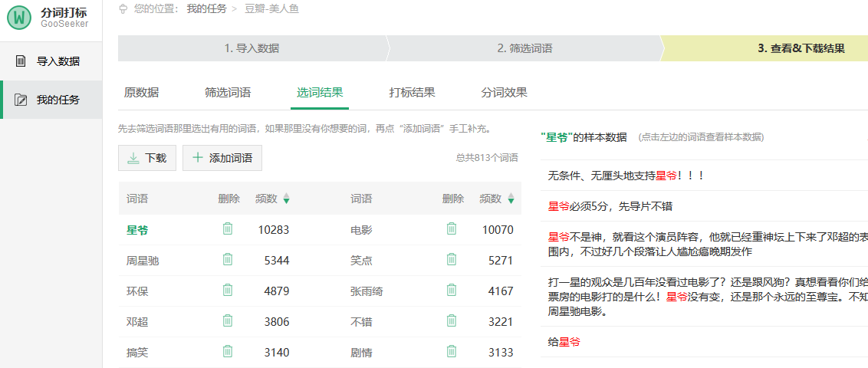This screenshot has height=368, width=868.
Task: Delete the word 星爷 using trash icon
Action: tap(228, 228)
